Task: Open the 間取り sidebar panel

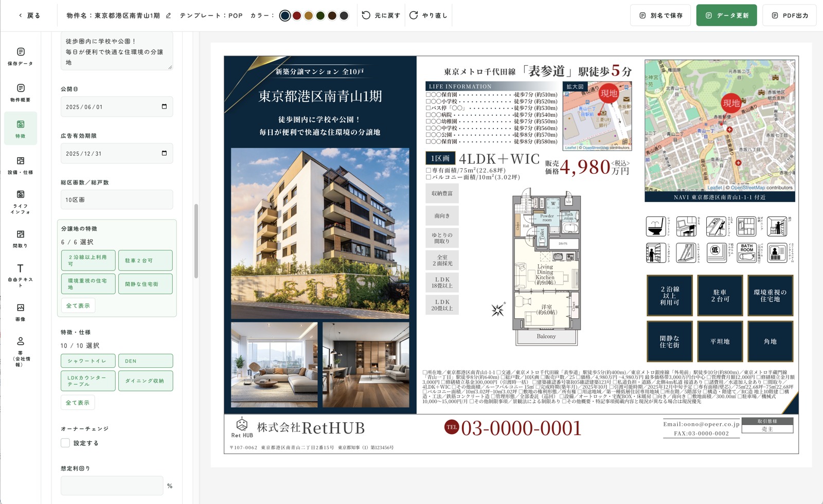Action: coord(20,239)
